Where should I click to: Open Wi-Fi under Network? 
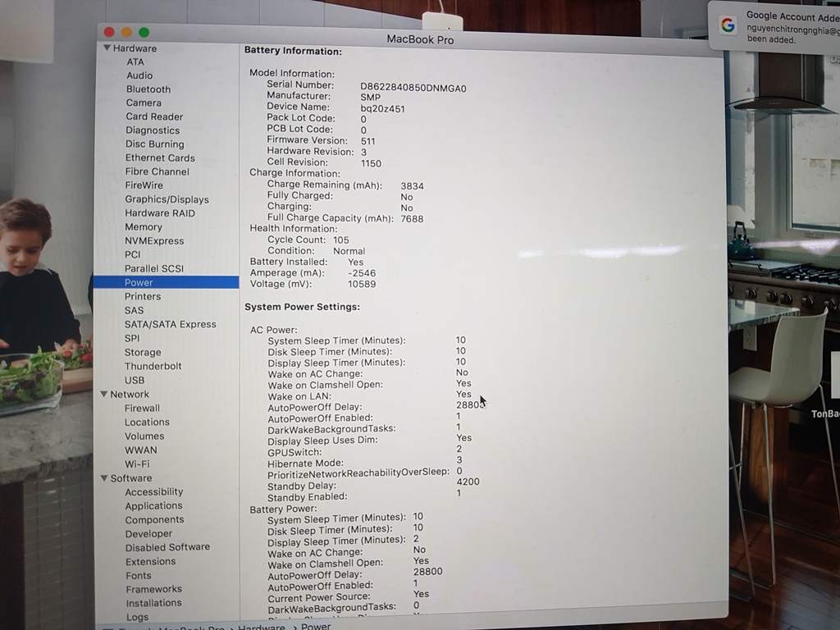click(x=137, y=464)
